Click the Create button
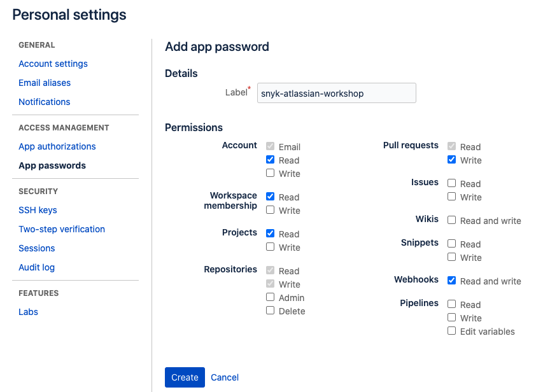This screenshot has width=536, height=392. click(185, 377)
